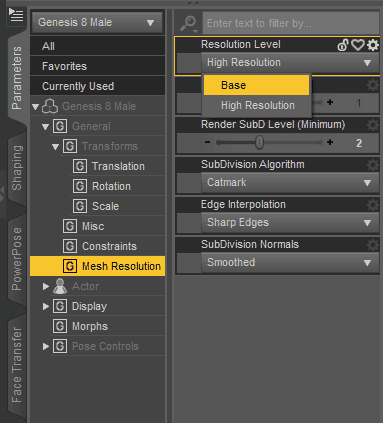The height and width of the screenshot is (423, 383).
Task: Favorite the Resolution Level property with heart
Action: tap(358, 45)
